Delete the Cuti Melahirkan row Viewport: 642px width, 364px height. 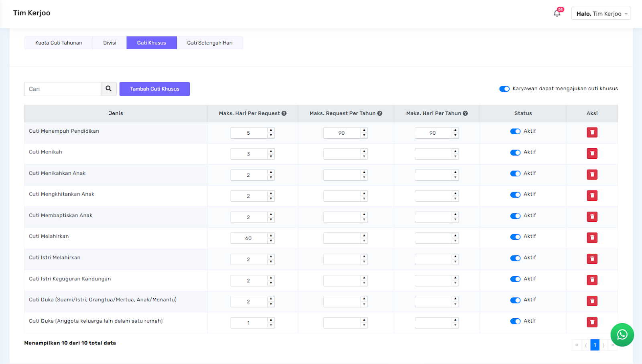coord(592,238)
